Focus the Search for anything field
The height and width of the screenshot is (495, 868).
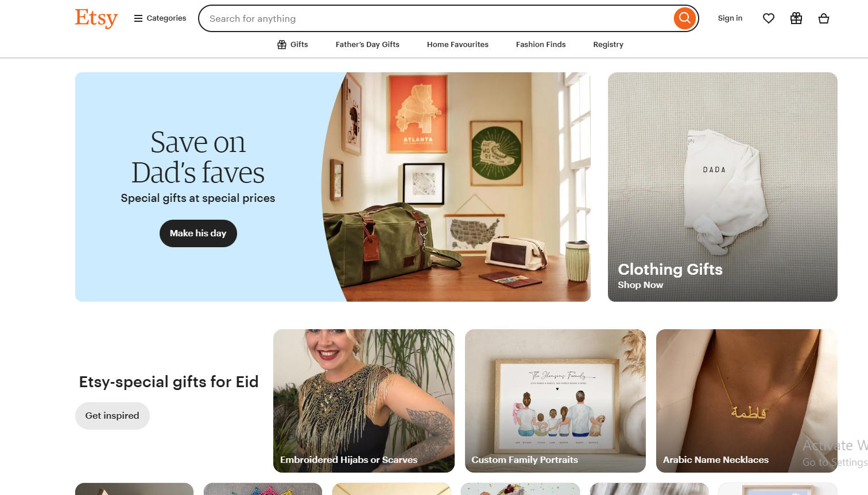436,18
